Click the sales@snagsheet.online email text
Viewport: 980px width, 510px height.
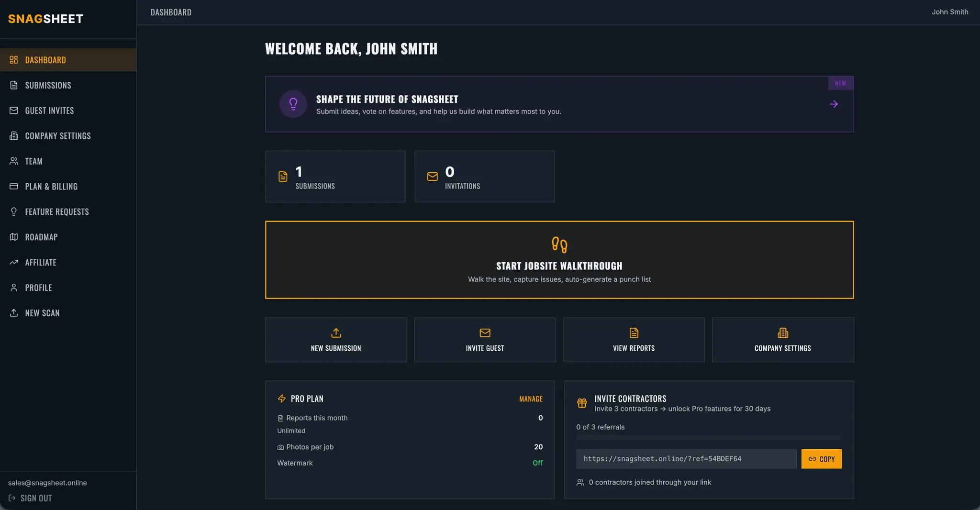tap(47, 483)
